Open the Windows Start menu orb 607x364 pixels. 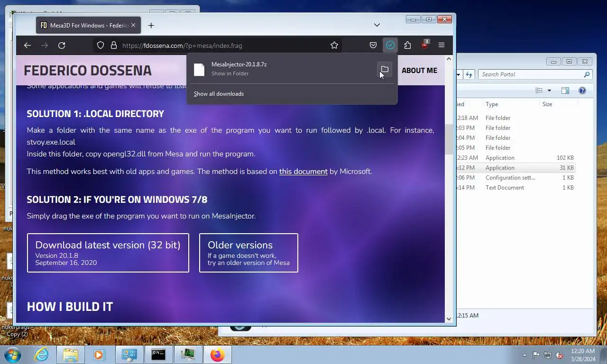coord(13,355)
